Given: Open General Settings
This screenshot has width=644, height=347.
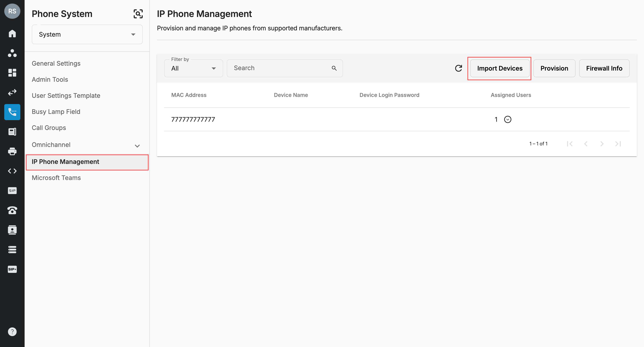Looking at the screenshot, I should tap(56, 63).
